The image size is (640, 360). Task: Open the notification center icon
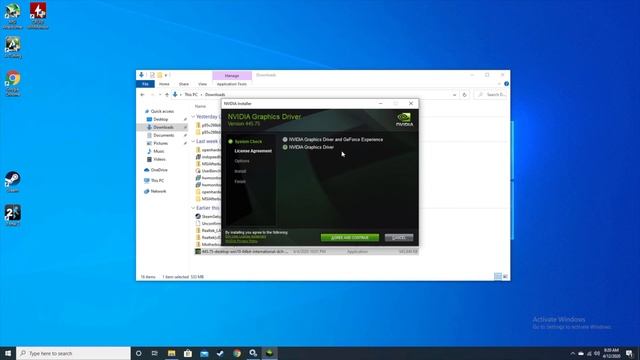(x=629, y=353)
